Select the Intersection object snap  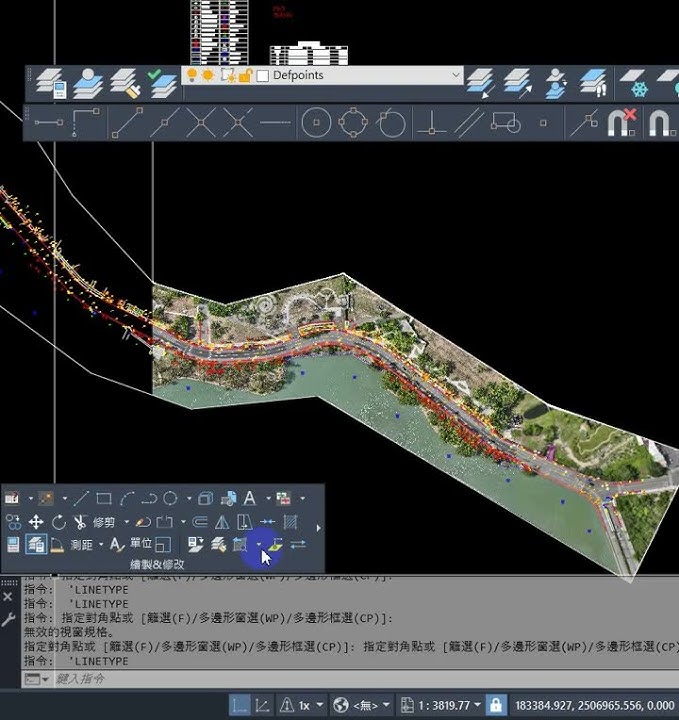tap(201, 123)
